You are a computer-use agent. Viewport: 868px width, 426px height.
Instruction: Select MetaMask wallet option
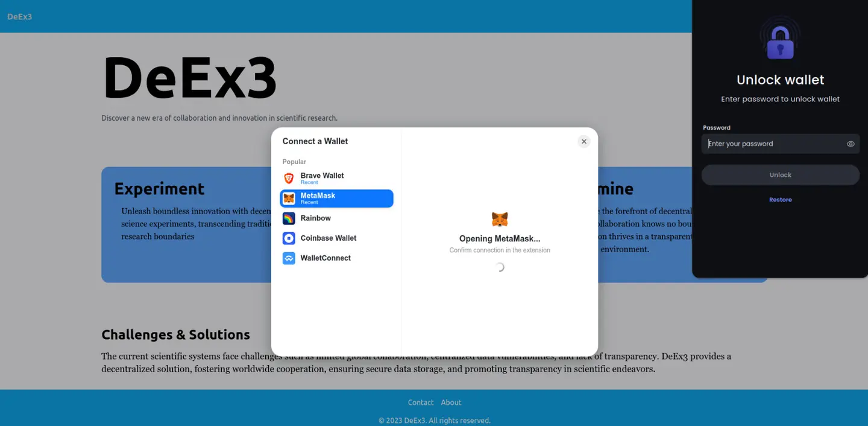[336, 199]
